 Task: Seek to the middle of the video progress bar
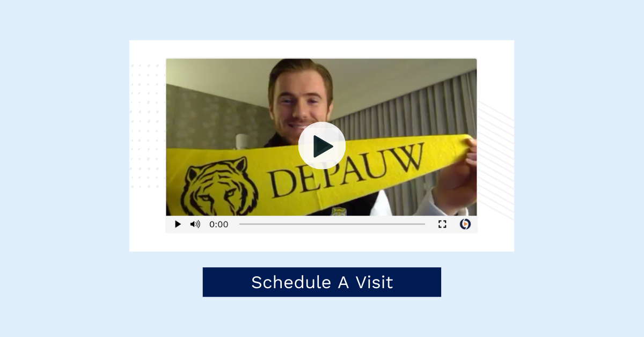pyautogui.click(x=332, y=224)
